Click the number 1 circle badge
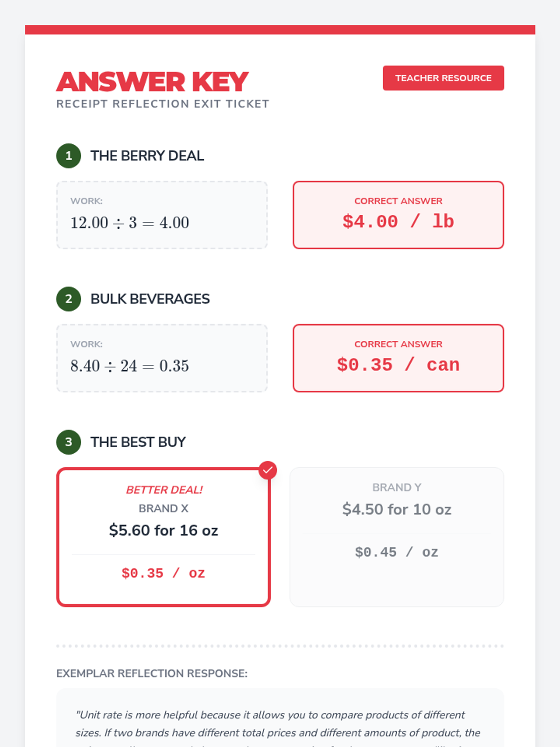This screenshot has height=747, width=560. pos(69,156)
